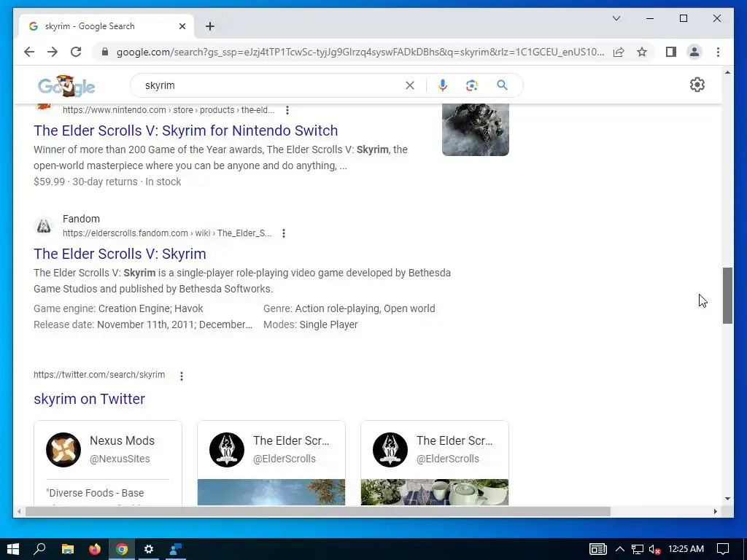Click the elderscrolls.fandom.com URL breadcrumb

(167, 233)
